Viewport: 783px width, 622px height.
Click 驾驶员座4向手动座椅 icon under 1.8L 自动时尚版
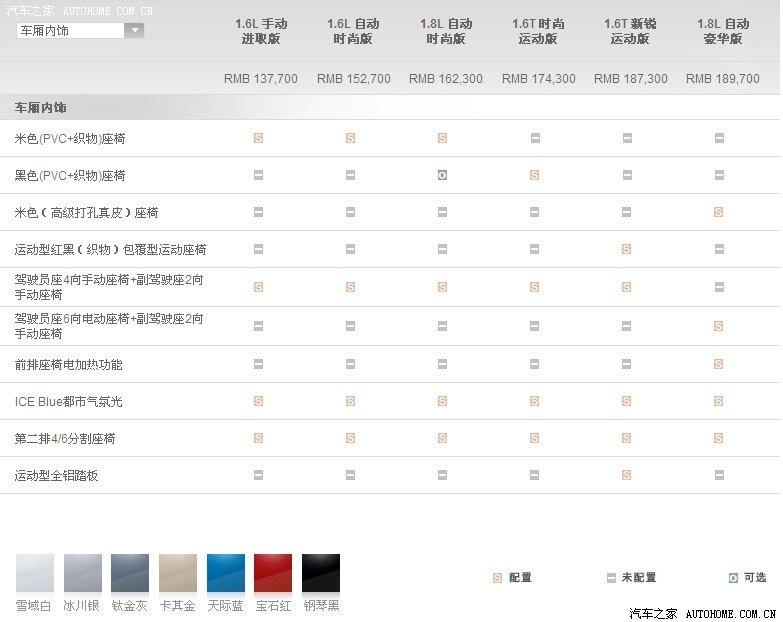(442, 287)
